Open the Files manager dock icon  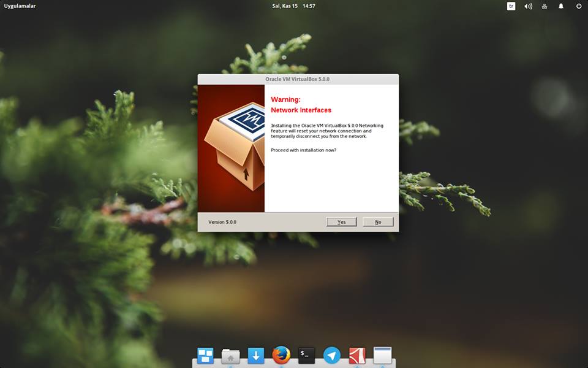pos(231,356)
